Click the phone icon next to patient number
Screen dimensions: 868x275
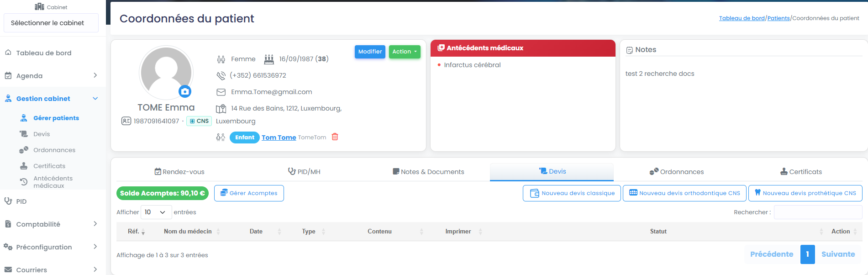click(x=221, y=75)
